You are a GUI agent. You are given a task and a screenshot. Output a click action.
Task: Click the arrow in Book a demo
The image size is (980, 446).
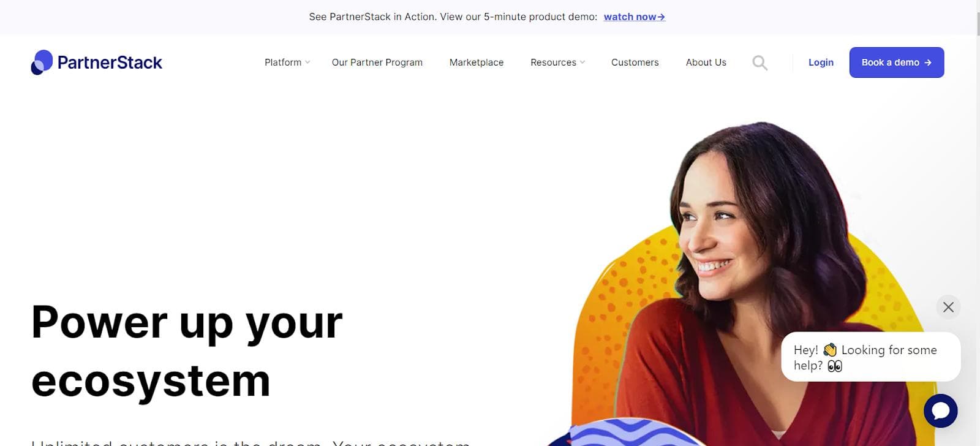pos(928,62)
